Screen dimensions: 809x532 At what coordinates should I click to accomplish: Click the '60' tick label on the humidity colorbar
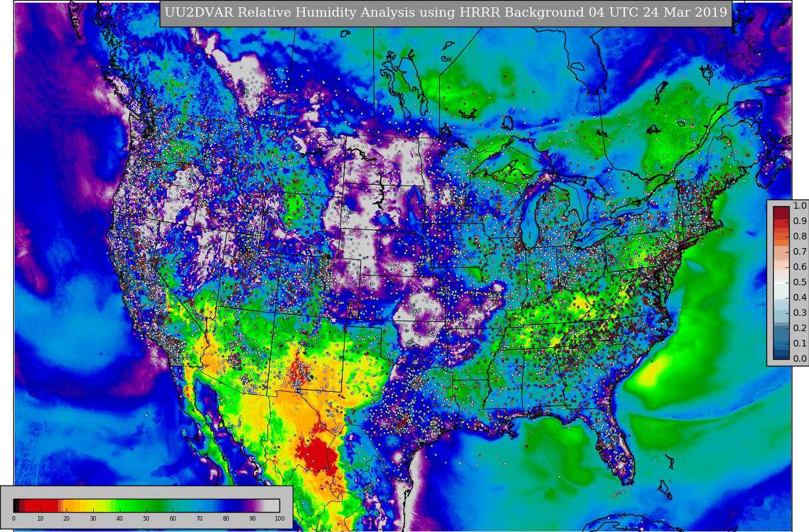[173, 519]
